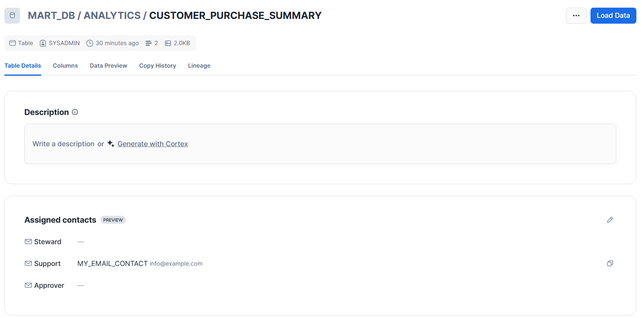Copy the Support contact with copy icon
This screenshot has width=644, height=318.
coord(610,263)
